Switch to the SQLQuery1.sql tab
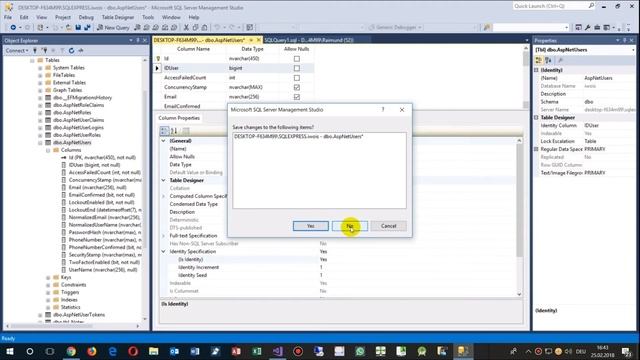640x360 pixels. pyautogui.click(x=309, y=40)
